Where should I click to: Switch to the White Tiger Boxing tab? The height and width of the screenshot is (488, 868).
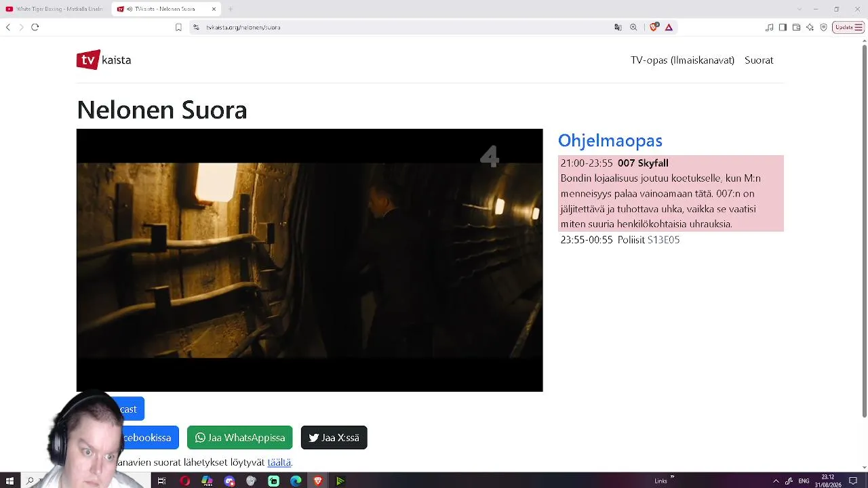point(56,9)
